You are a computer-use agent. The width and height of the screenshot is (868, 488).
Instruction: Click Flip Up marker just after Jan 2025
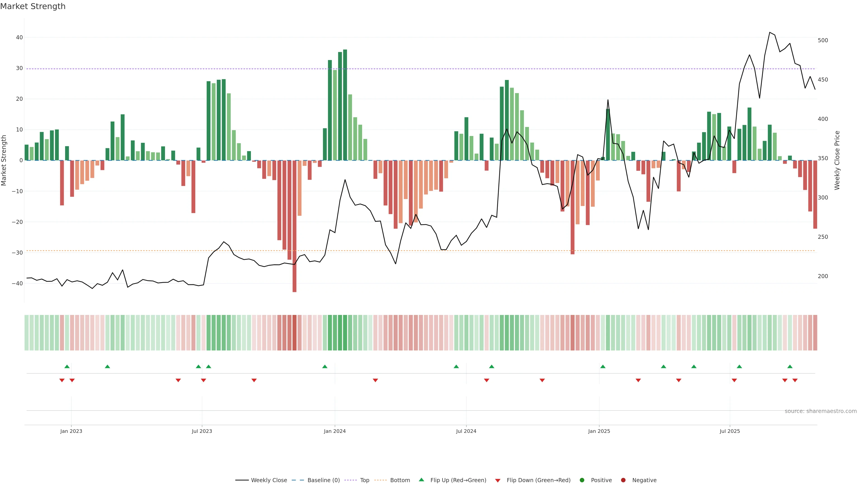coord(603,366)
